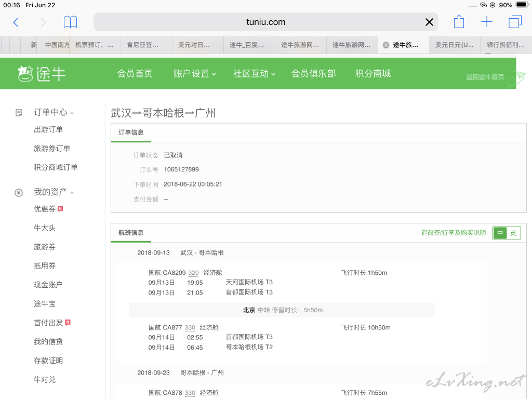Open 旅游券订单 in the sidebar
Image resolution: width=532 pixels, height=399 pixels.
tap(52, 148)
